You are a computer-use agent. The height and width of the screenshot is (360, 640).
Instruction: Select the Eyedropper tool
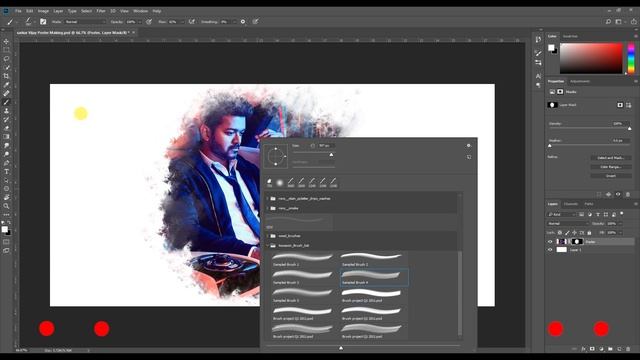coord(6,84)
